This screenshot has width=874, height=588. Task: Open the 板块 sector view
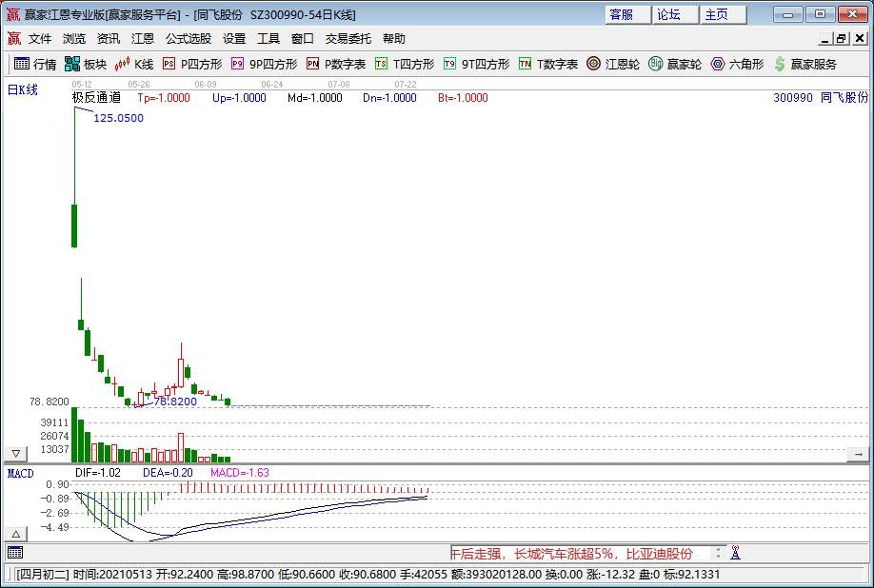click(x=86, y=64)
